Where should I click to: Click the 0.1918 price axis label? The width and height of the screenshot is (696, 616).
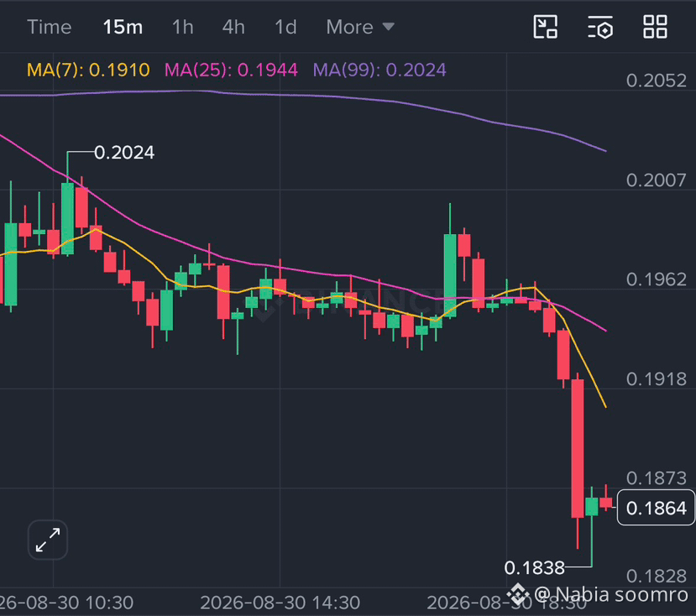656,379
